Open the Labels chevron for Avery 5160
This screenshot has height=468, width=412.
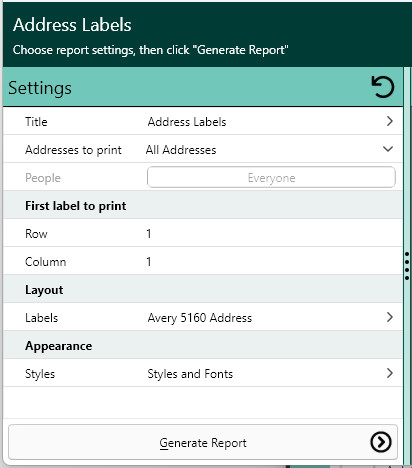coord(389,317)
